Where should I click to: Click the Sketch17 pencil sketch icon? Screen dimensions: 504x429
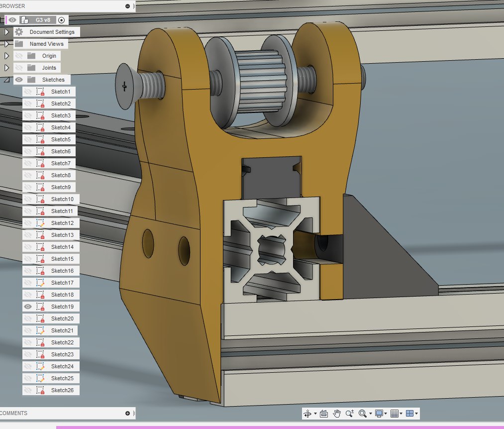[40, 283]
